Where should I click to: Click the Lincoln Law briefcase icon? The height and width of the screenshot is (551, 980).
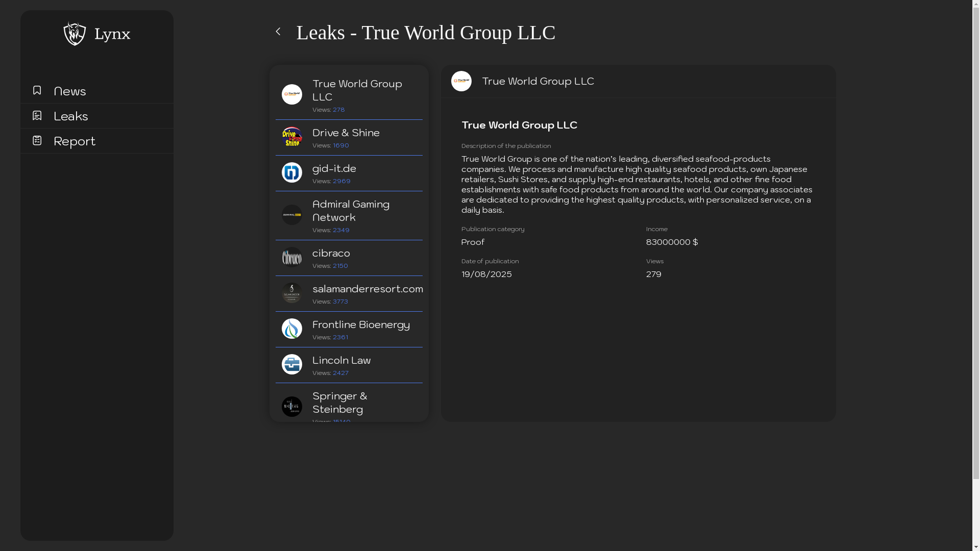(x=292, y=364)
